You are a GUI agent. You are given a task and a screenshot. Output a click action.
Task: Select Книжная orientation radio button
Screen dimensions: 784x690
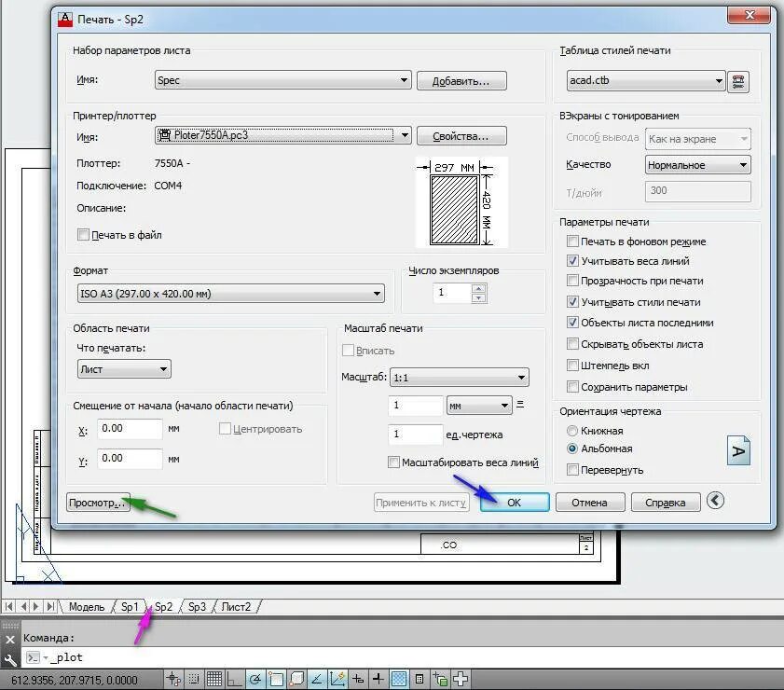pos(572,431)
